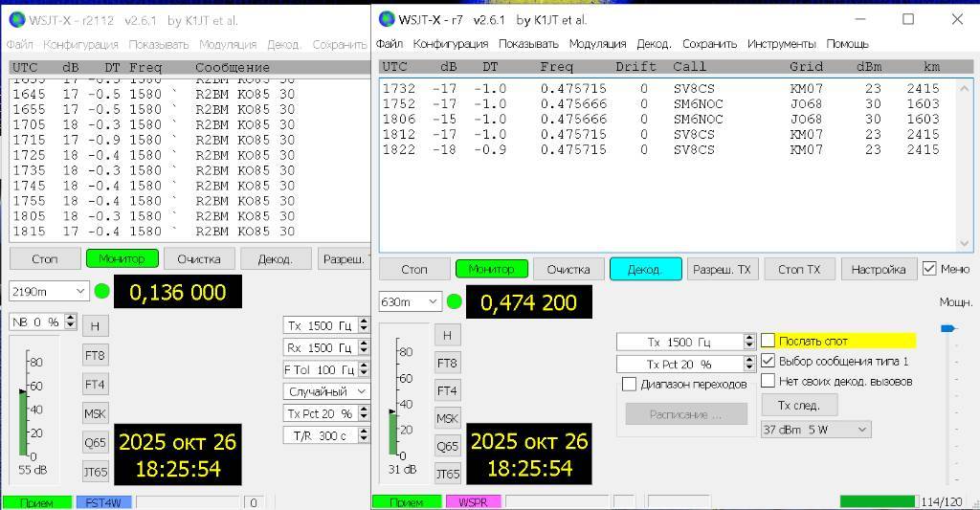Choose Q65 mode in right window

pyautogui.click(x=448, y=446)
